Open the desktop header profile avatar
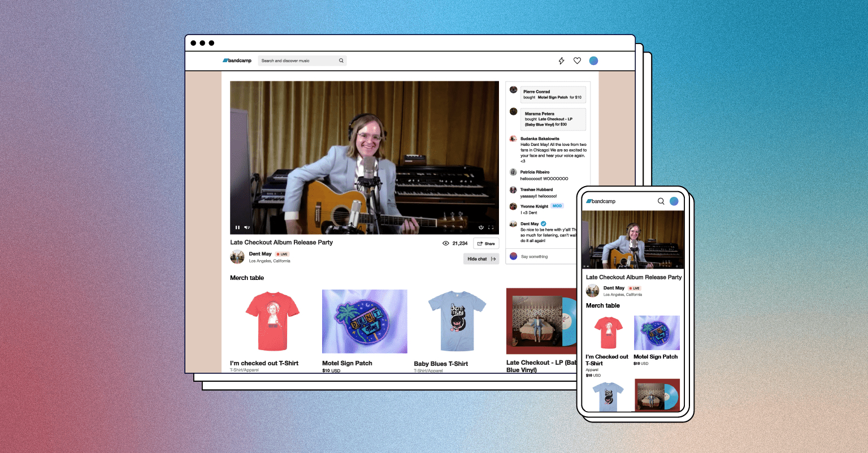Screen dimensions: 868x453 pyautogui.click(x=593, y=61)
